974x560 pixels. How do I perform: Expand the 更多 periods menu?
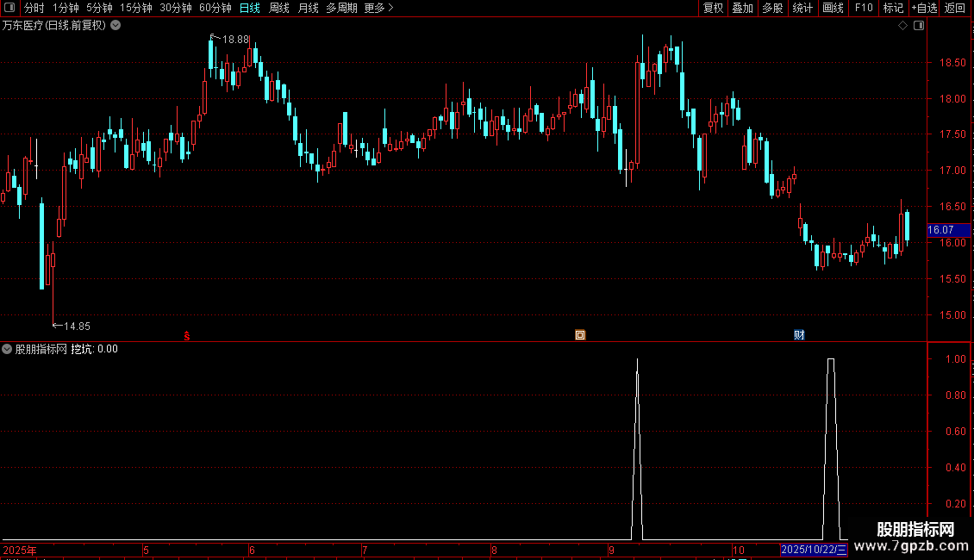tap(378, 8)
